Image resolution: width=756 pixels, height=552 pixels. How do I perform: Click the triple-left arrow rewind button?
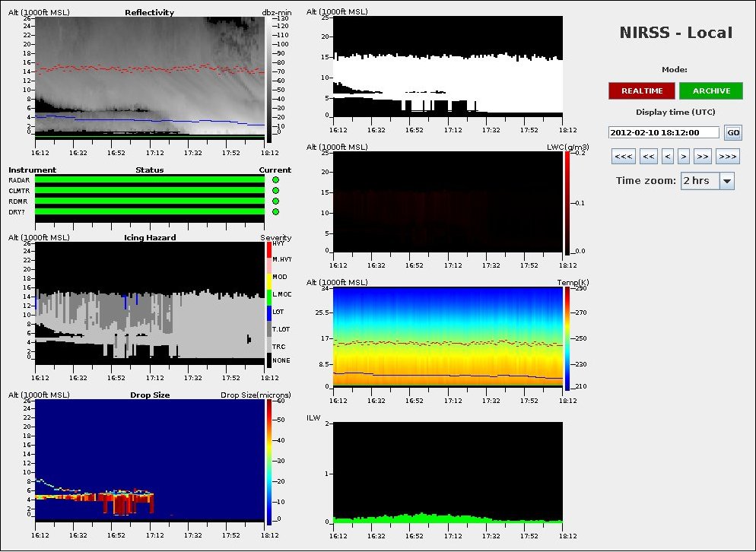[x=623, y=157]
